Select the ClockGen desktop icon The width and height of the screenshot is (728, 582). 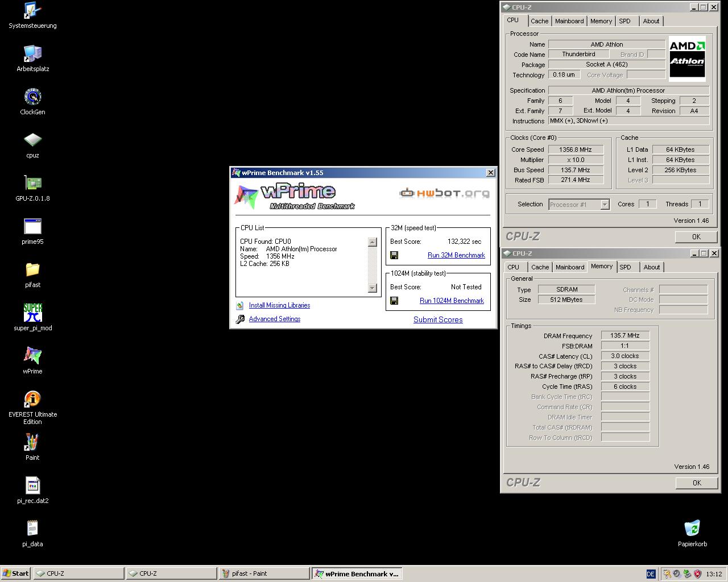[x=32, y=102]
